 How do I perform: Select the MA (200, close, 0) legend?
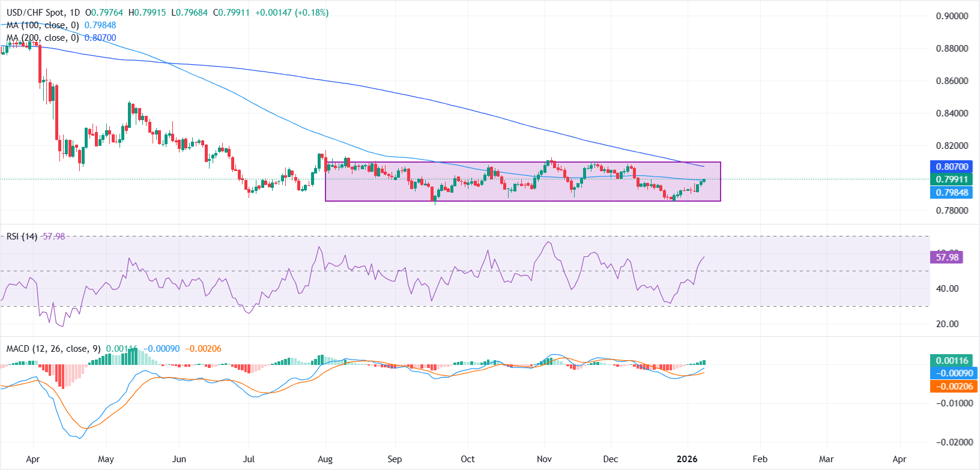43,38
